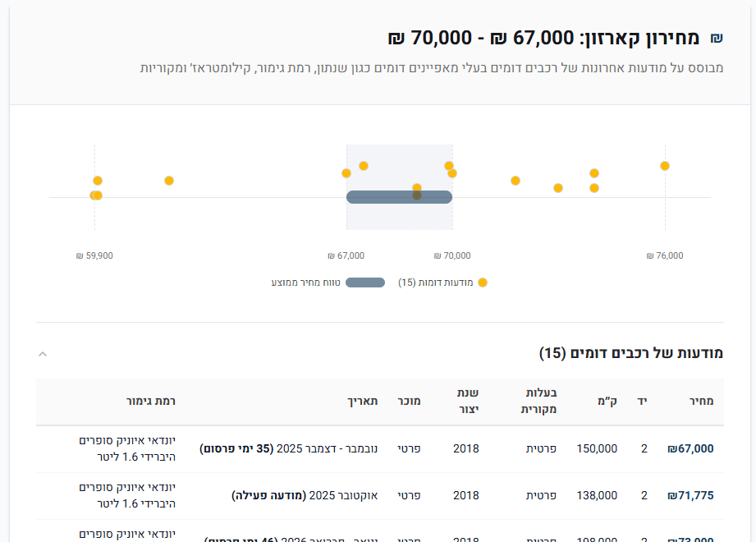Click the 2018 year cell in the ₪71,775 row

(466, 495)
